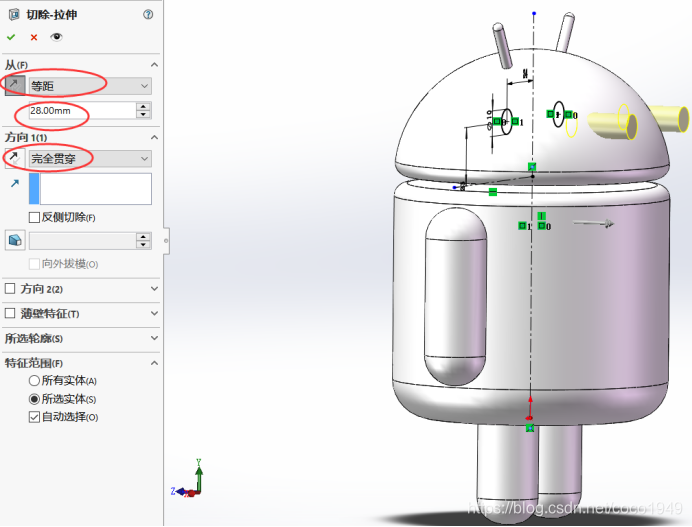Decrease the draft angle value
Screen dimensions: 692x527
(x=143, y=245)
